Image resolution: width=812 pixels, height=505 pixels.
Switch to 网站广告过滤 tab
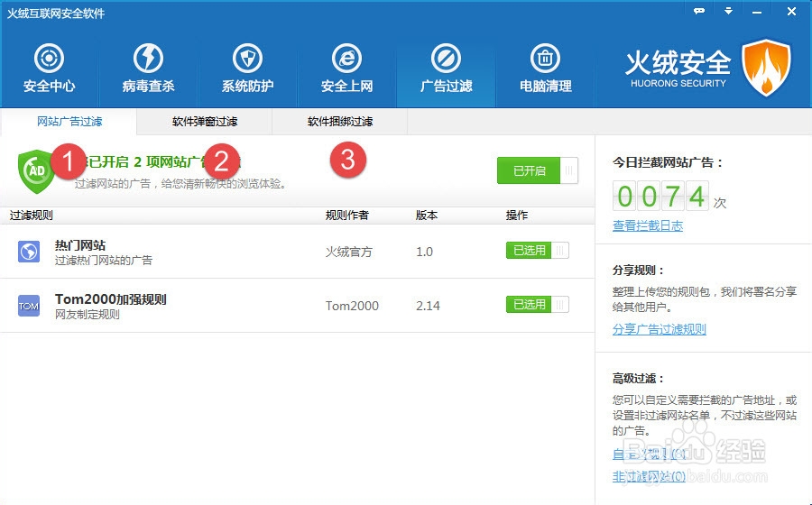pos(69,122)
